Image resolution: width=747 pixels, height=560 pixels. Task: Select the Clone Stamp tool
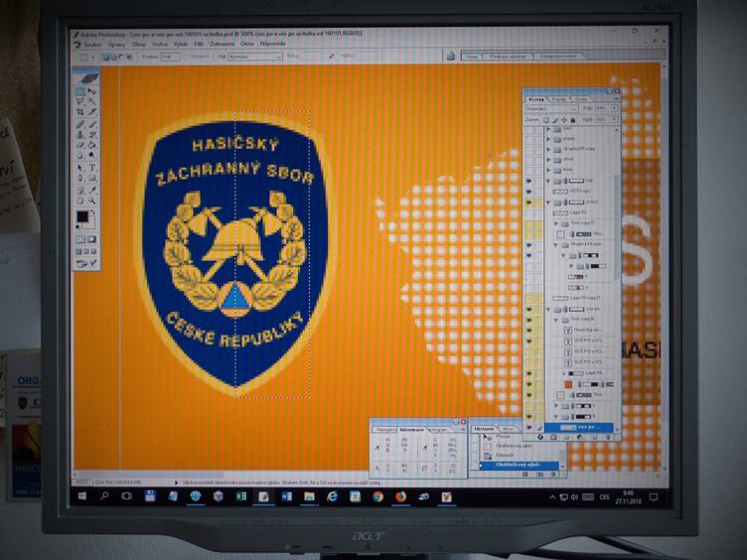[80, 135]
